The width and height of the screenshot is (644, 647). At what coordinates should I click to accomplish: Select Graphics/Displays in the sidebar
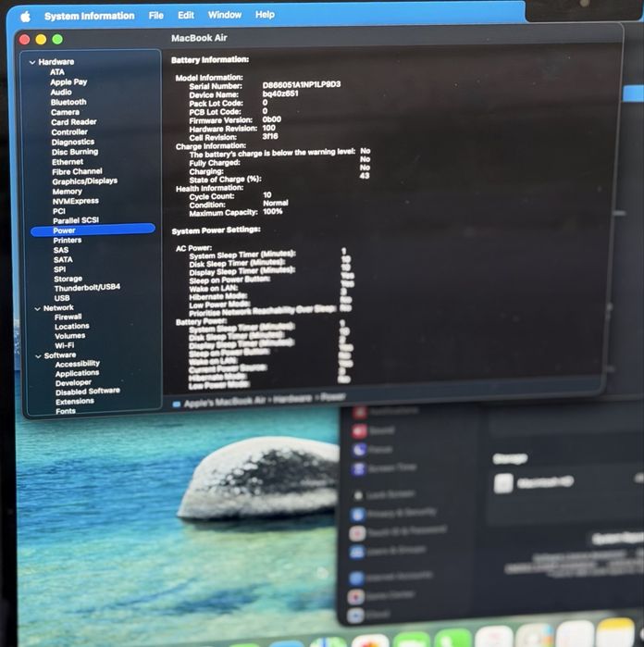click(84, 181)
